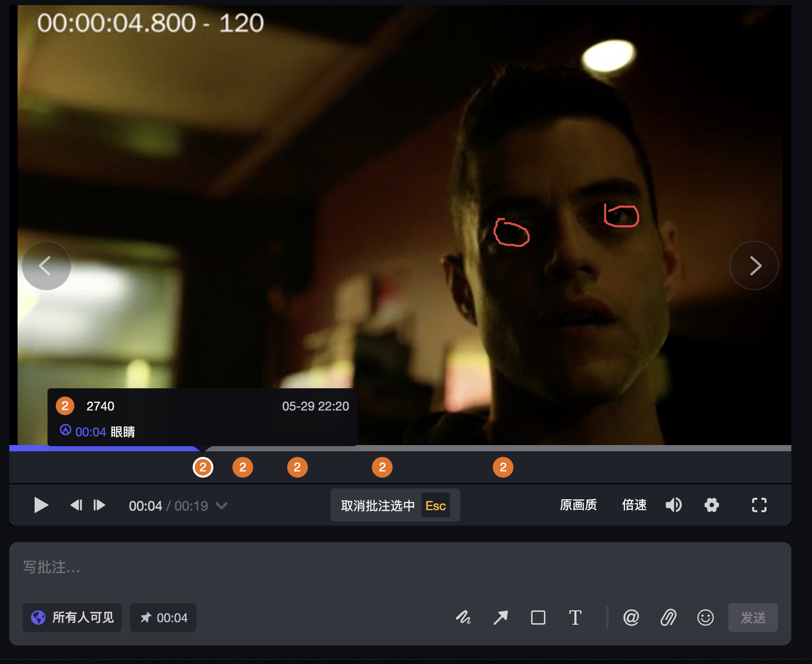Click the 2740 username in annotation popup
Viewport: 812px width, 664px height.
[100, 406]
